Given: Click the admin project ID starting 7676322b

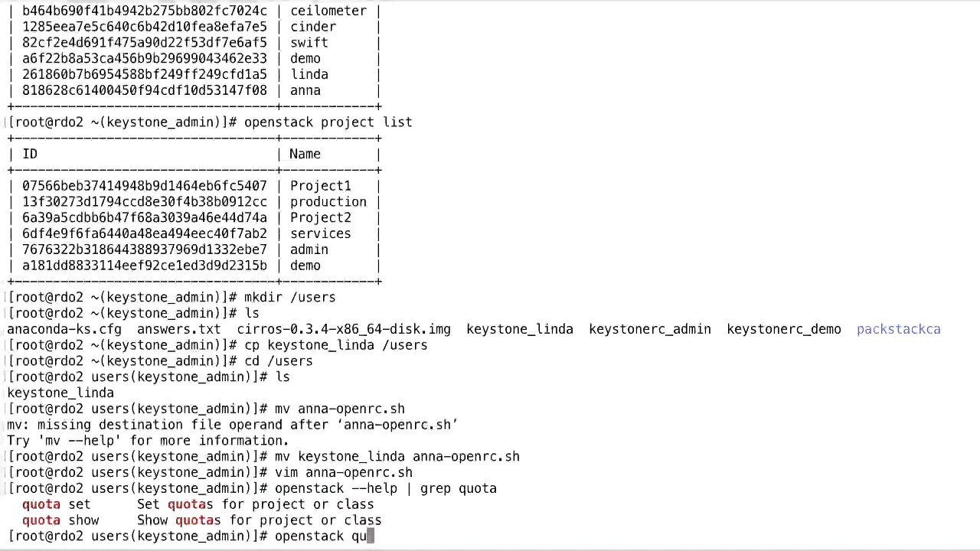Looking at the screenshot, I should (144, 250).
